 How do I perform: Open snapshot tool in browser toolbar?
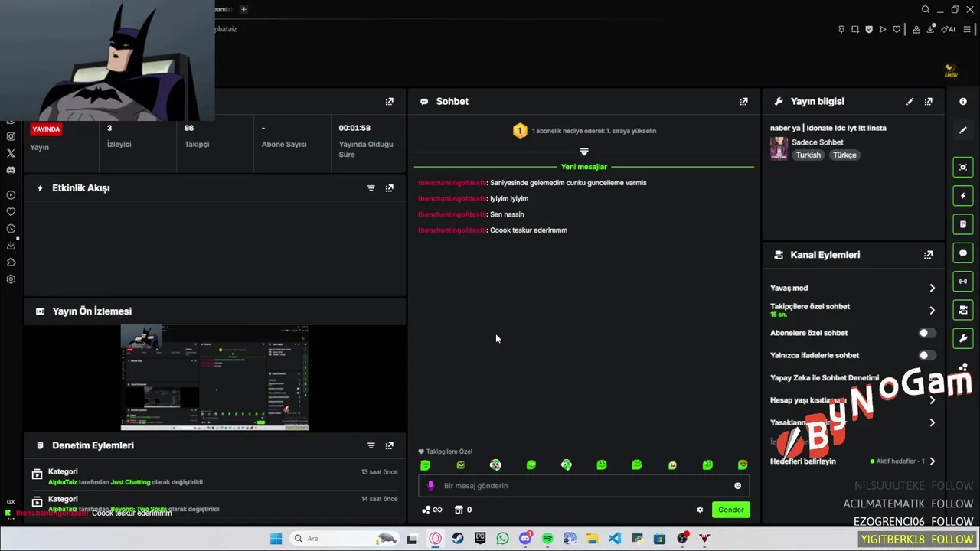click(855, 29)
